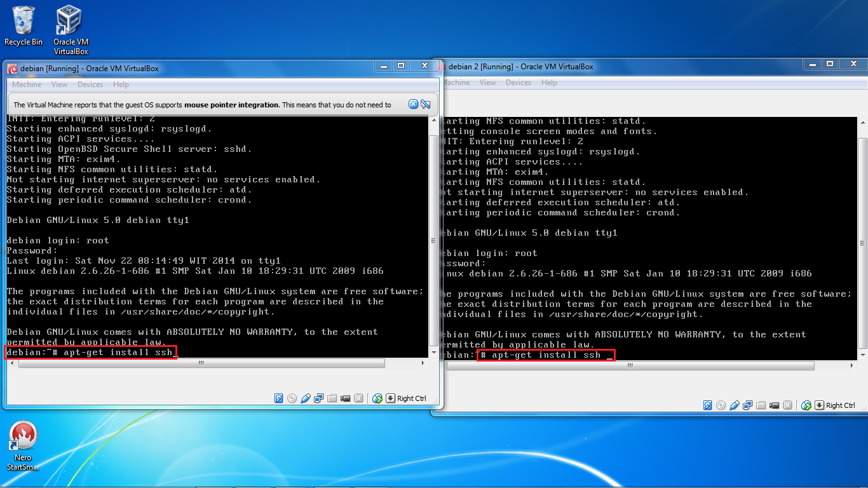This screenshot has width=868, height=488.
Task: Click mouse integration indicator in debian 2 window
Action: (806, 405)
